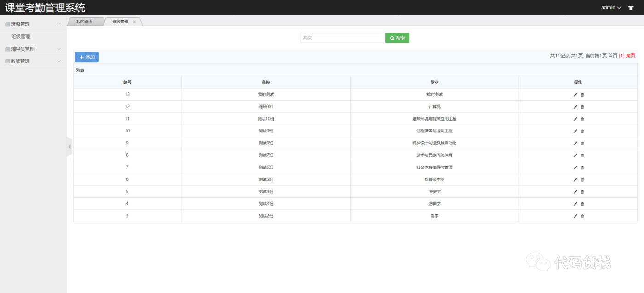Viewport: 644px width, 293px height.
Task: Delete 班级001 row with the trash icon
Action: coord(582,107)
